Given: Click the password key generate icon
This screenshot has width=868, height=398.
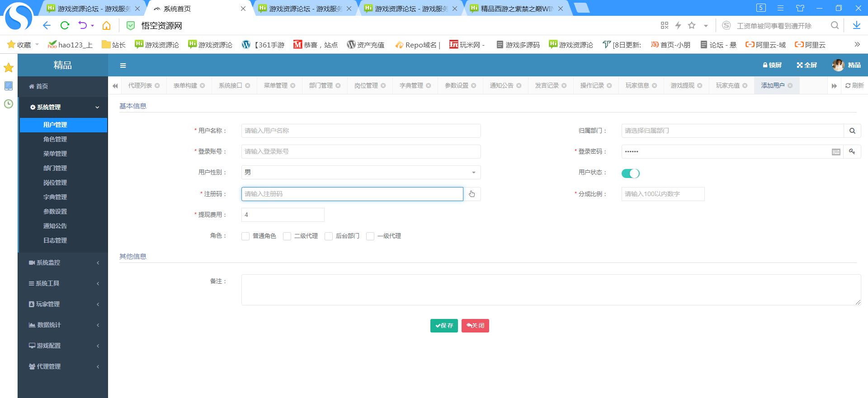Looking at the screenshot, I should click(x=852, y=152).
